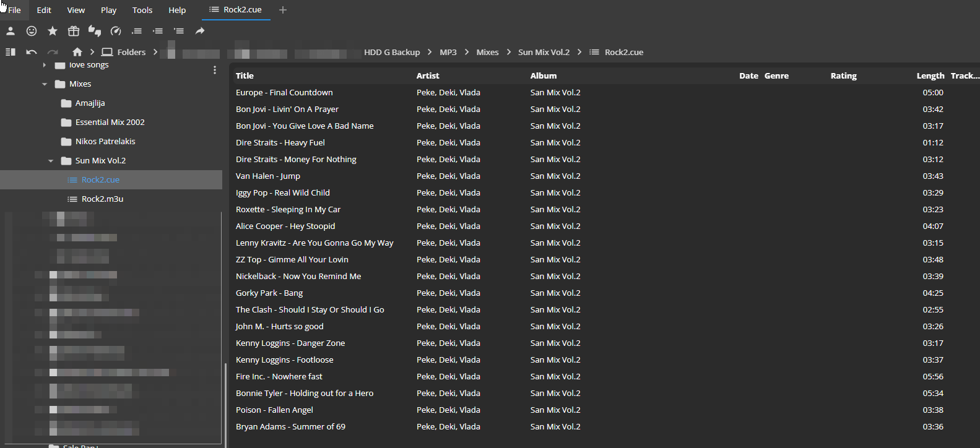Select Rock2.m3u playlist in folder tree
980x448 pixels.
[x=102, y=199]
